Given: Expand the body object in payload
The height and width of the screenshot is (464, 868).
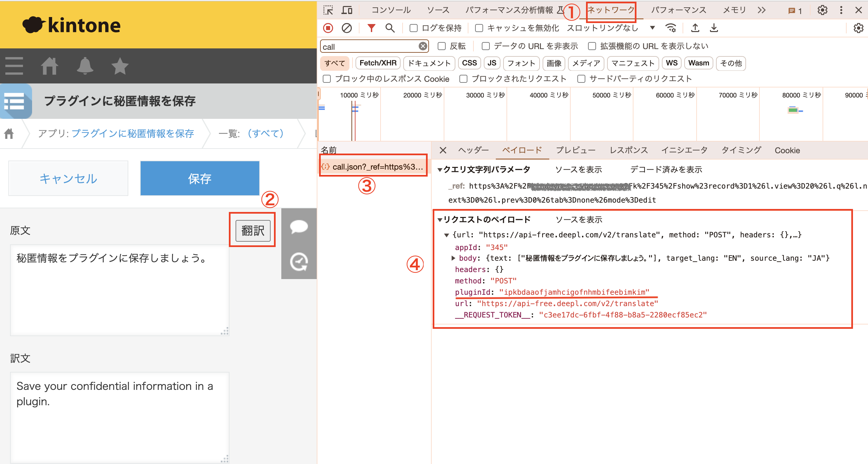Looking at the screenshot, I should (453, 258).
